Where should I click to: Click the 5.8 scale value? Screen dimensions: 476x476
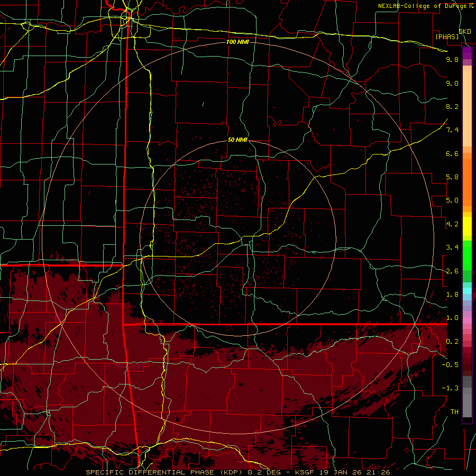click(x=452, y=177)
